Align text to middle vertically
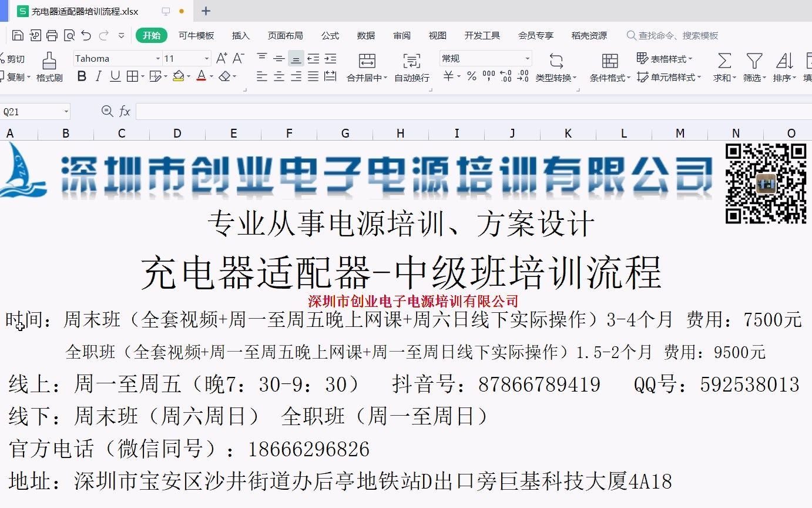This screenshot has height=508, width=812. 279,58
